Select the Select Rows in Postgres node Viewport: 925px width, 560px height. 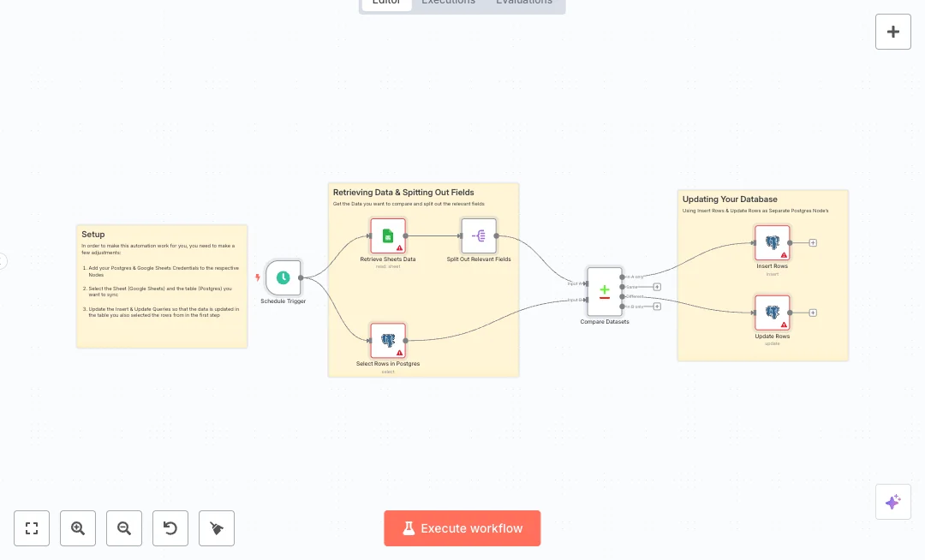click(x=387, y=340)
